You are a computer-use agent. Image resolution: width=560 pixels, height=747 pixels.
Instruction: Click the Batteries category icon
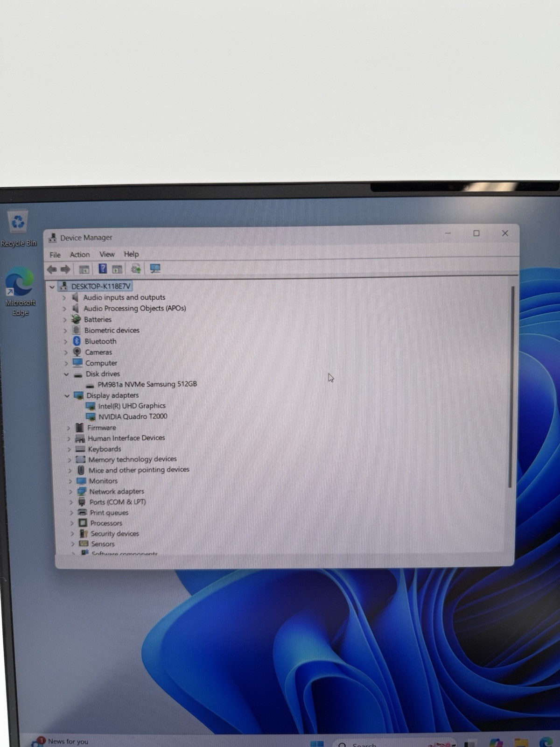tap(76, 319)
